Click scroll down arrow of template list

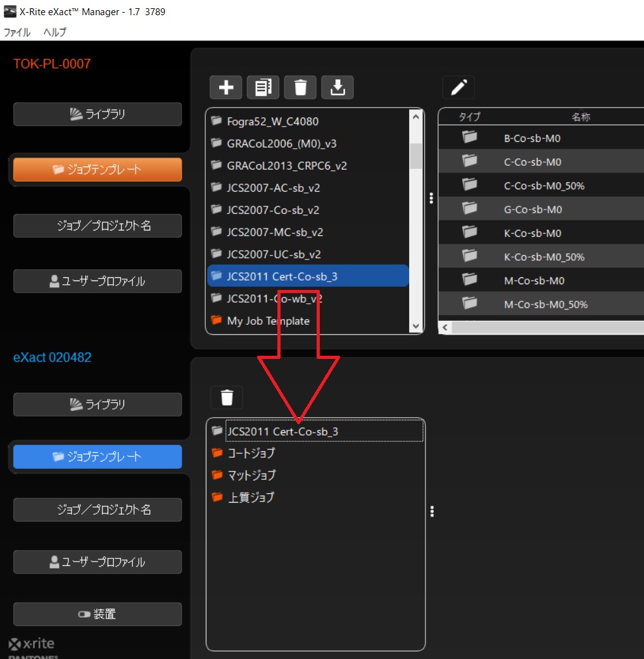[x=416, y=326]
